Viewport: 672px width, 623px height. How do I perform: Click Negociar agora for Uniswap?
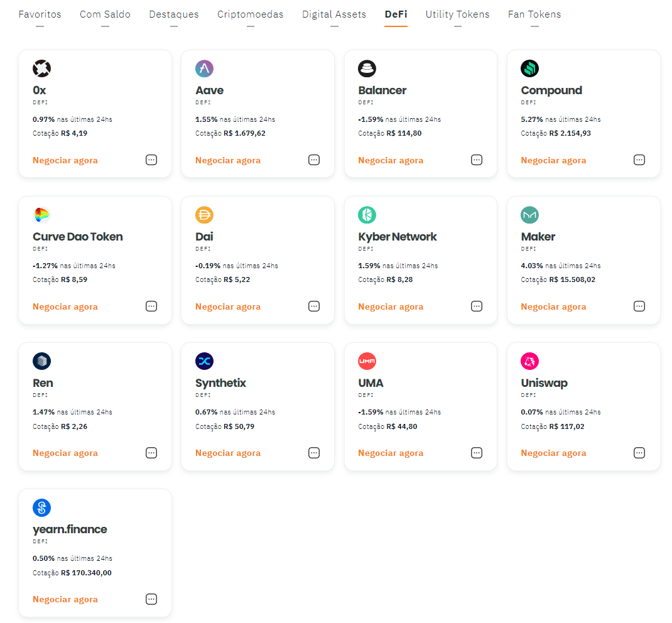coord(553,453)
